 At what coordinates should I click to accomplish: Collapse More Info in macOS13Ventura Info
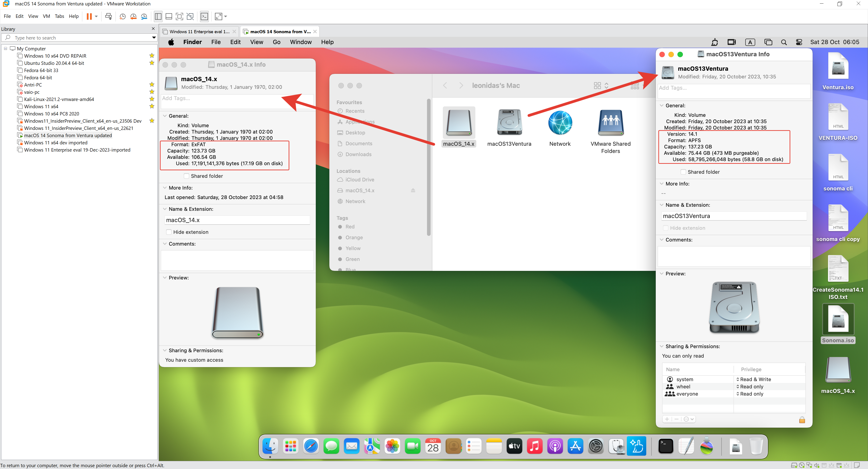point(662,183)
